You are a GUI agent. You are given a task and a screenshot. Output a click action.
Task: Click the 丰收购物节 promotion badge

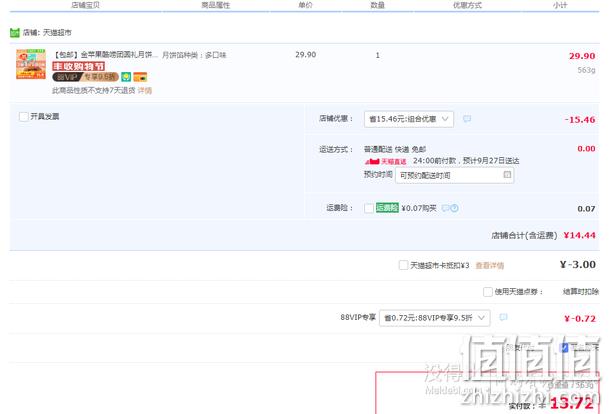(78, 66)
